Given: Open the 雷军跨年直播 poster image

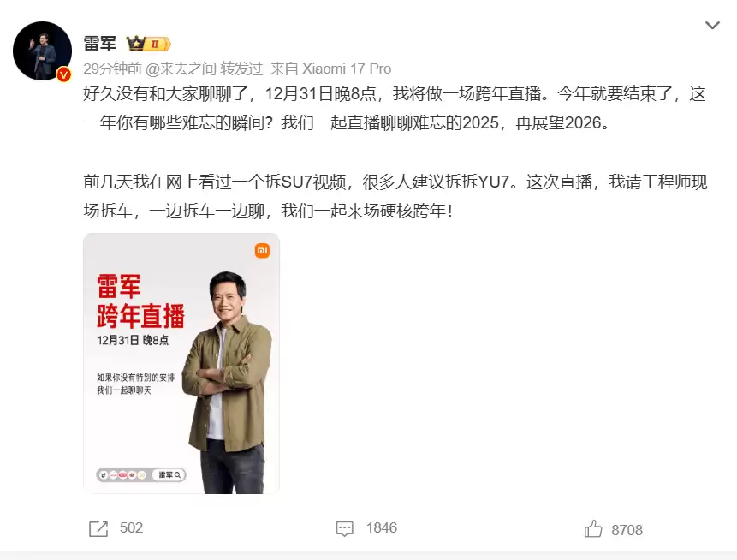Looking at the screenshot, I should (181, 363).
